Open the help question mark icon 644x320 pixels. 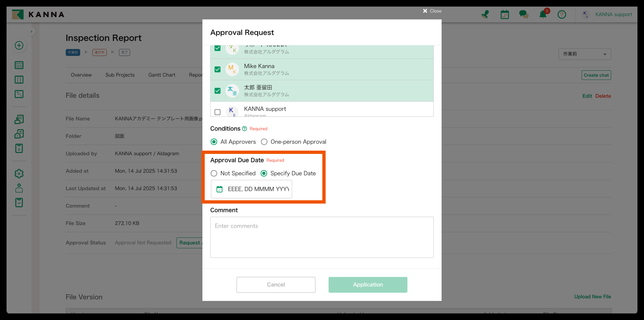[562, 14]
